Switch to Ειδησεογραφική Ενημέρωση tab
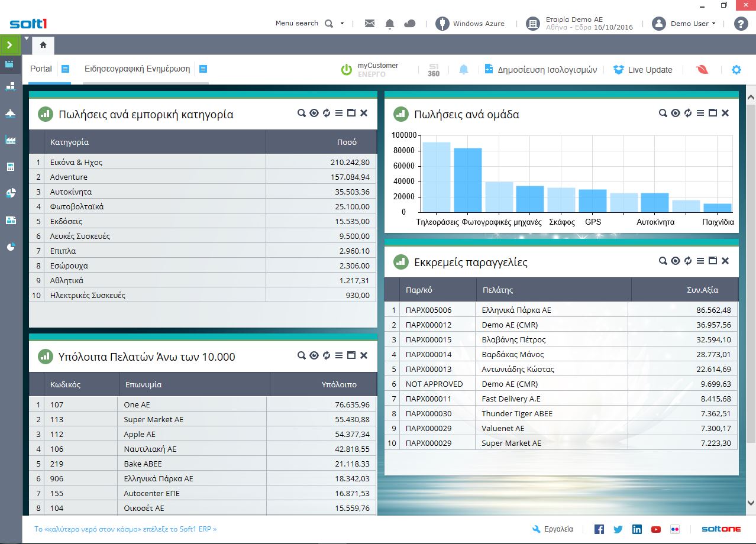Screen dimensions: 756x544 137,69
